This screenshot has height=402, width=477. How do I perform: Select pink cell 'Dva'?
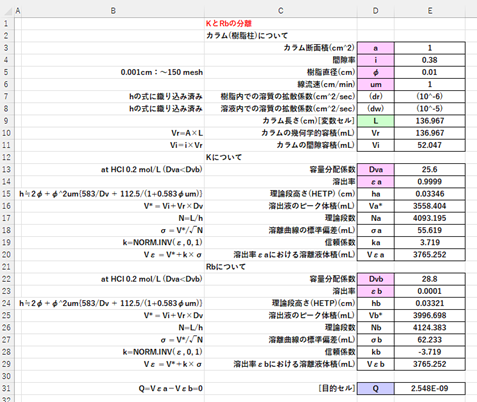point(376,169)
